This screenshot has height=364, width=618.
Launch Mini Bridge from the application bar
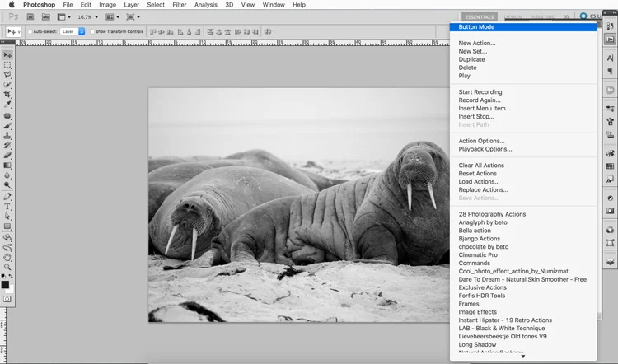[x=46, y=17]
